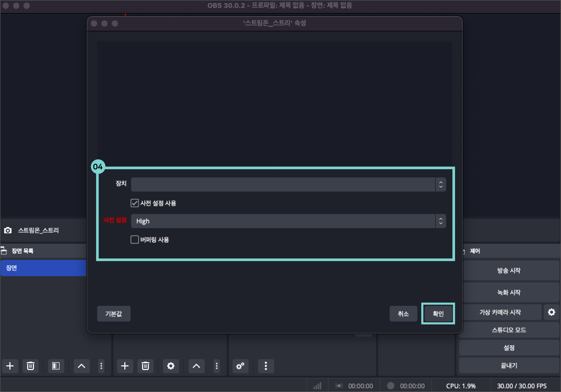Image resolution: width=561 pixels, height=392 pixels.
Task: Open source properties gear icon
Action: (171, 366)
